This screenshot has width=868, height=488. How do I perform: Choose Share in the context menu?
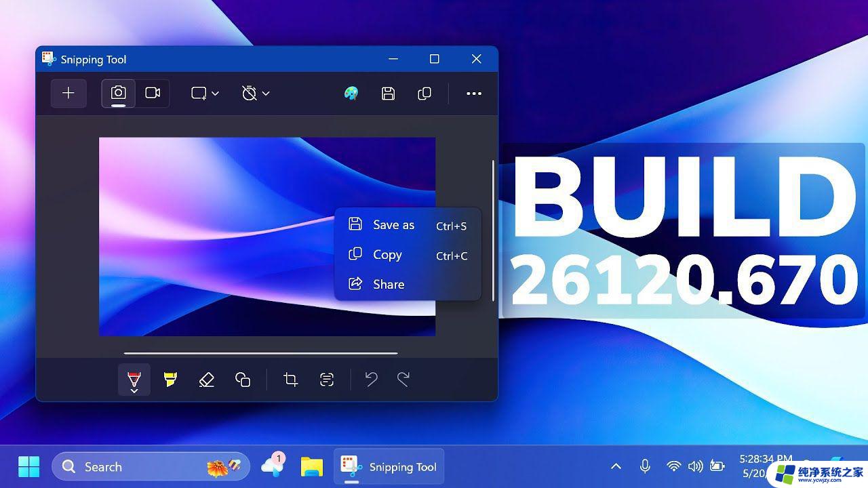click(x=408, y=285)
